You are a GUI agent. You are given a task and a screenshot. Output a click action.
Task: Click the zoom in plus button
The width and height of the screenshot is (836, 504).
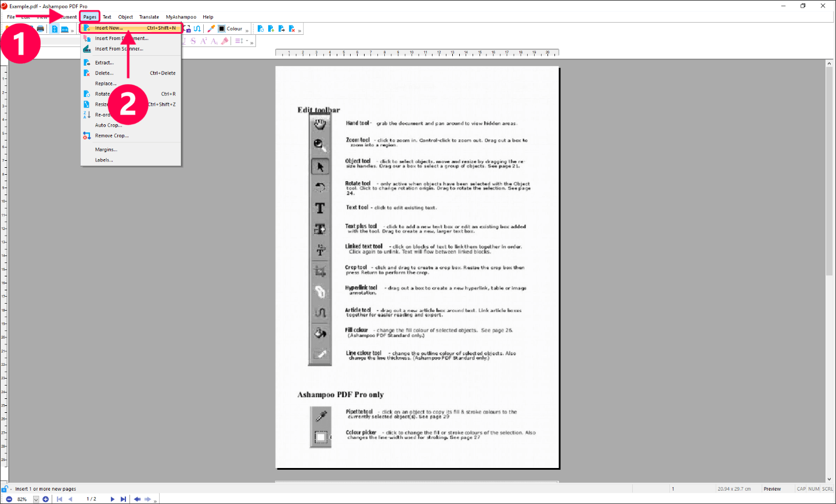point(46,499)
